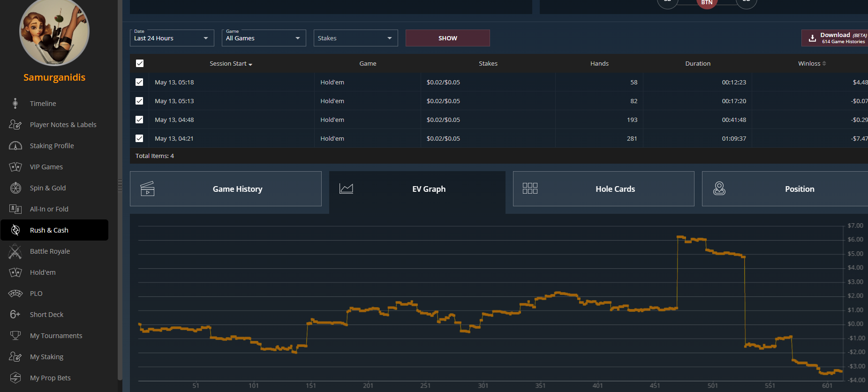This screenshot has height=392, width=868.
Task: Open the Game dropdown showing All Games
Action: 264,38
